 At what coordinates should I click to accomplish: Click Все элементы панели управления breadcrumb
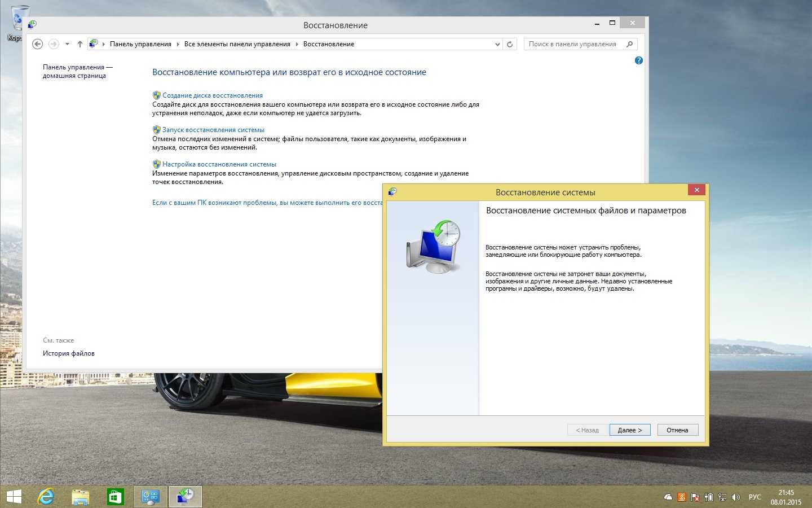click(237, 44)
